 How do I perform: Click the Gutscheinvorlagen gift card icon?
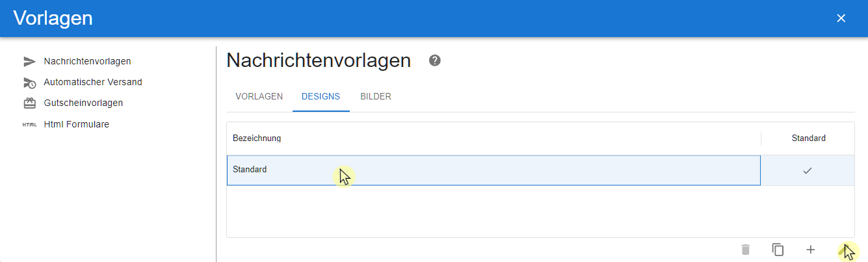[29, 103]
